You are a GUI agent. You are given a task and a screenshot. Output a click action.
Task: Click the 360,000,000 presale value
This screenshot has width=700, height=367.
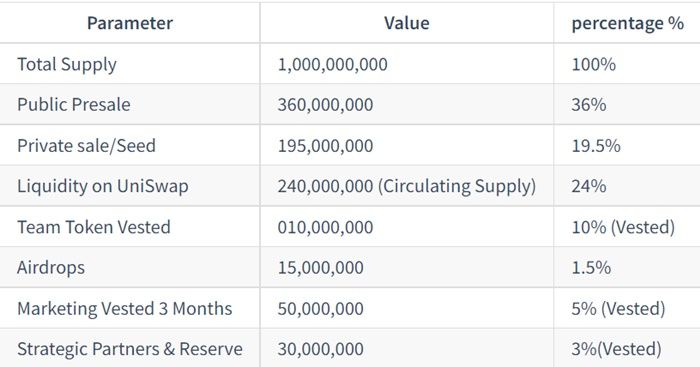[x=325, y=104]
